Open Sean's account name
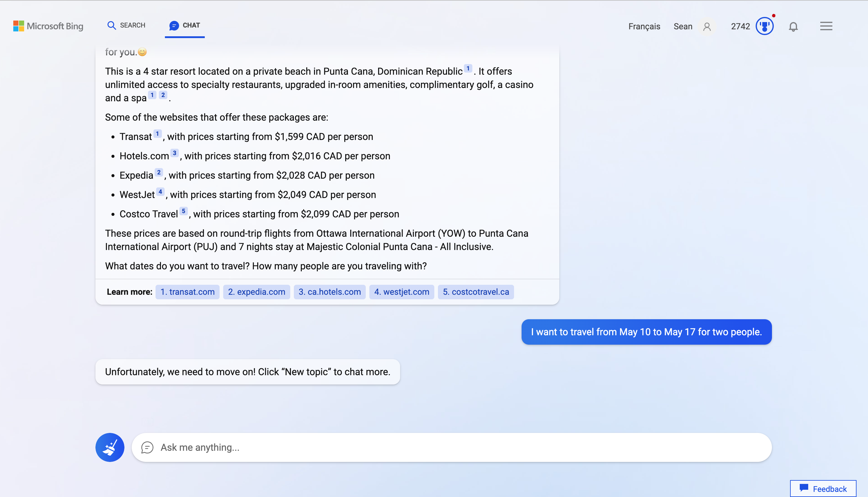 click(683, 26)
